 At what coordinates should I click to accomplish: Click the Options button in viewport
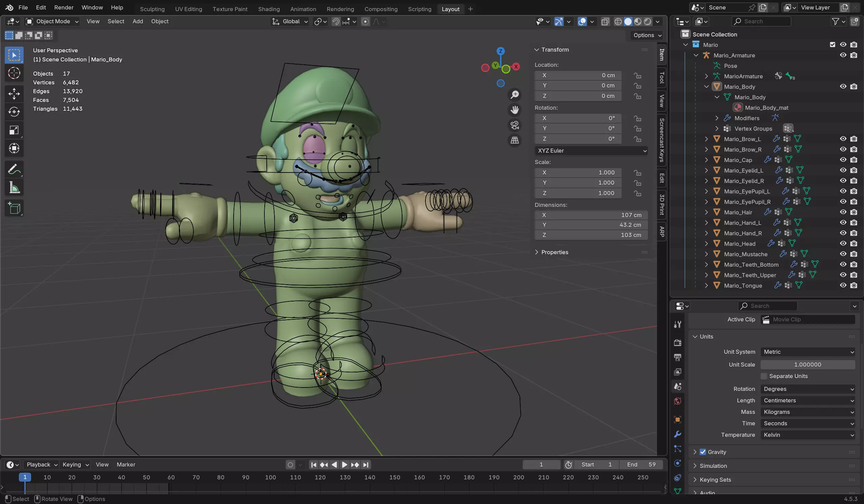(x=647, y=35)
